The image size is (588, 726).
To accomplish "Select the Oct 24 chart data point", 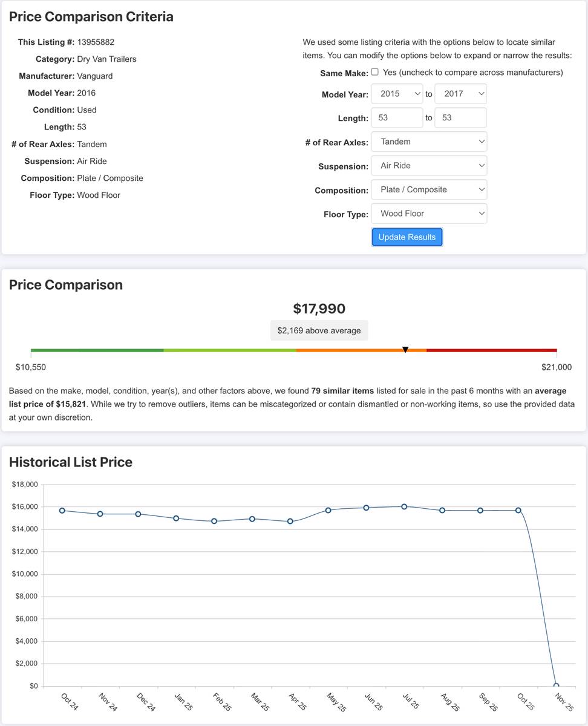I will point(62,511).
